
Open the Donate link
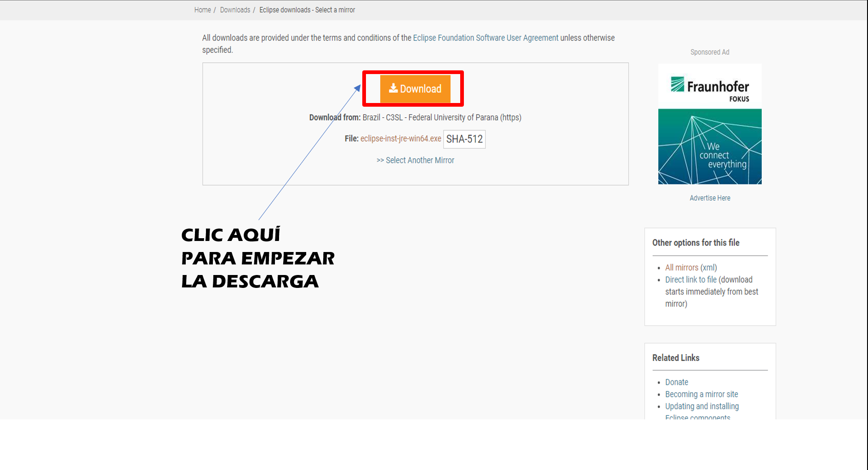click(x=677, y=382)
